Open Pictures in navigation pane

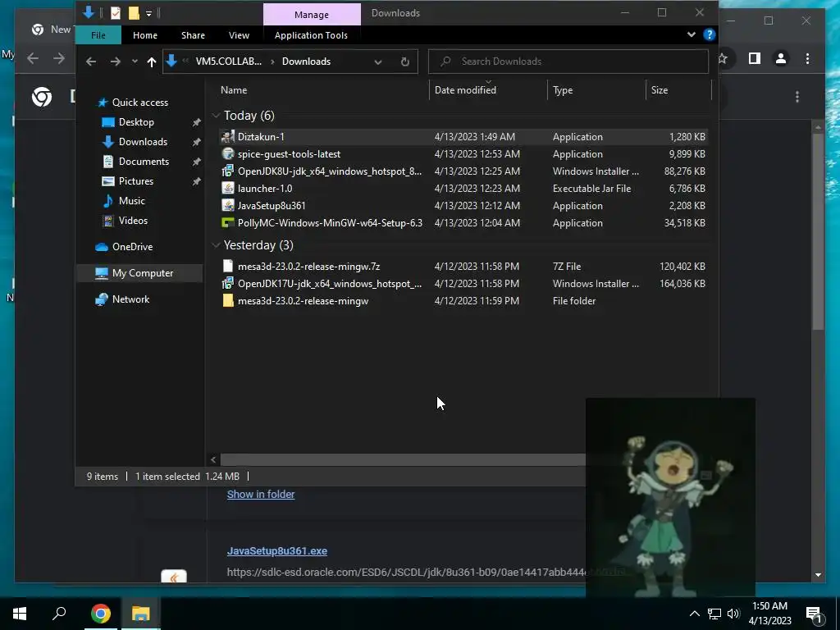coord(135,181)
